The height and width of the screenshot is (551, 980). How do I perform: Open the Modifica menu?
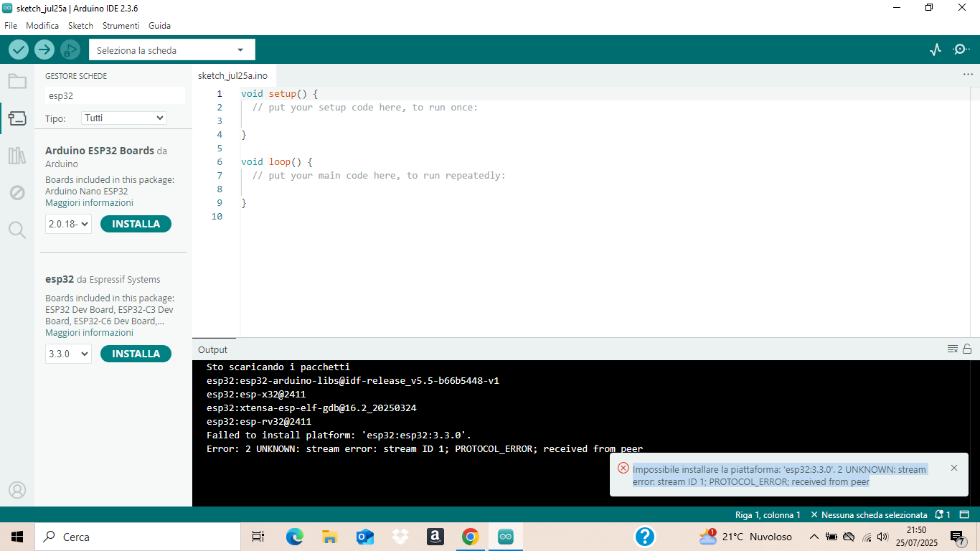point(42,25)
